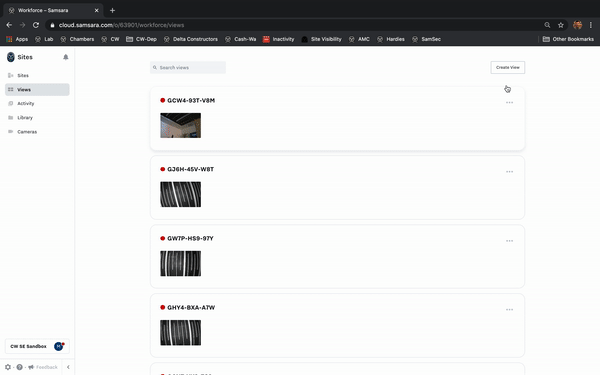Click the Feedback link
Screen dimensions: 600x375
(43, 367)
